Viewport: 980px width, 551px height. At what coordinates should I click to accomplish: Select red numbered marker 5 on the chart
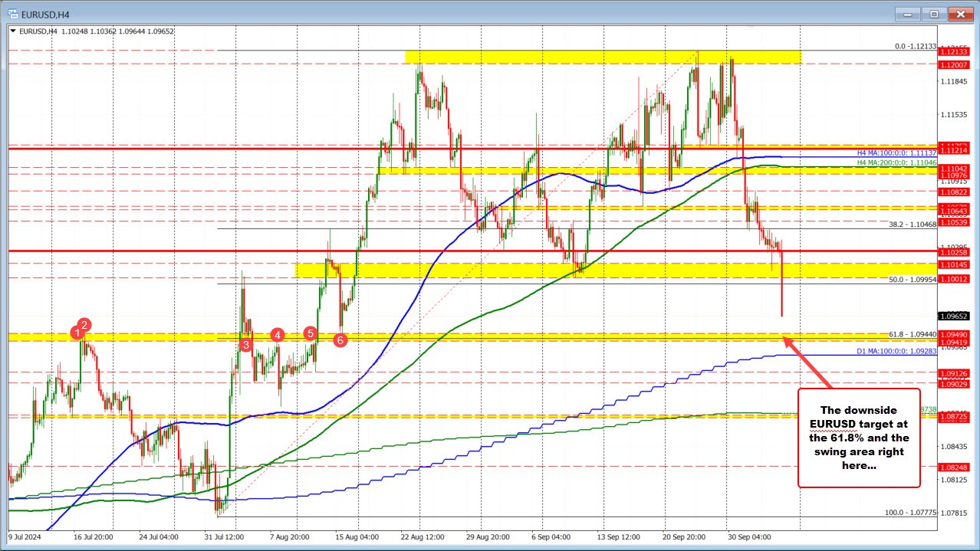[310, 333]
